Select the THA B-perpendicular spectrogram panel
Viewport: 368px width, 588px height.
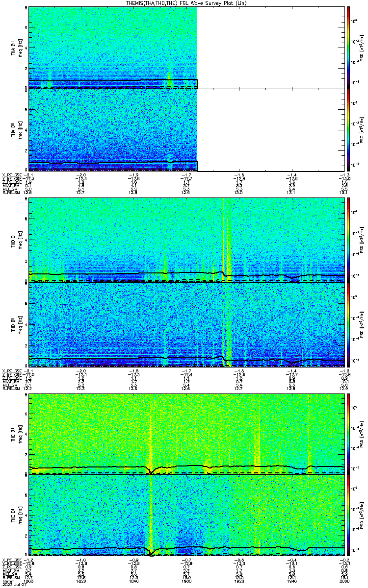point(187,48)
